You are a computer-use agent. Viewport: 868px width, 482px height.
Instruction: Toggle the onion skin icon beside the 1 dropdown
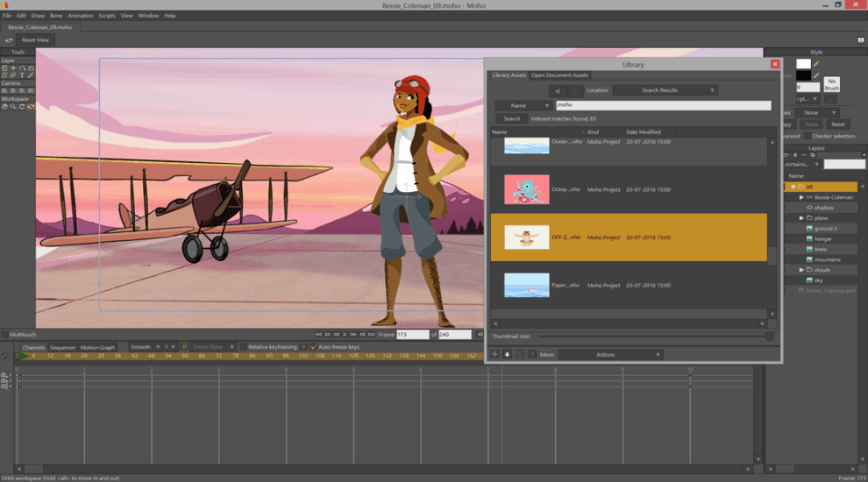click(184, 347)
